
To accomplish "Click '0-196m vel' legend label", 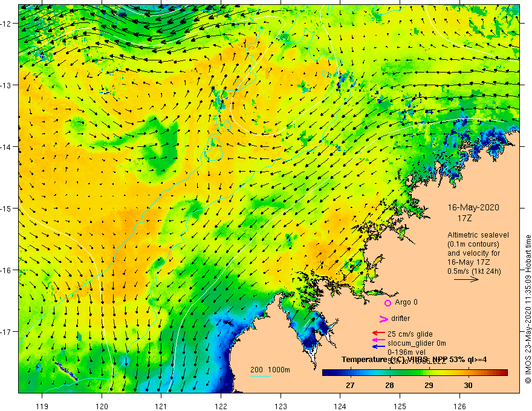I will pyautogui.click(x=406, y=352).
